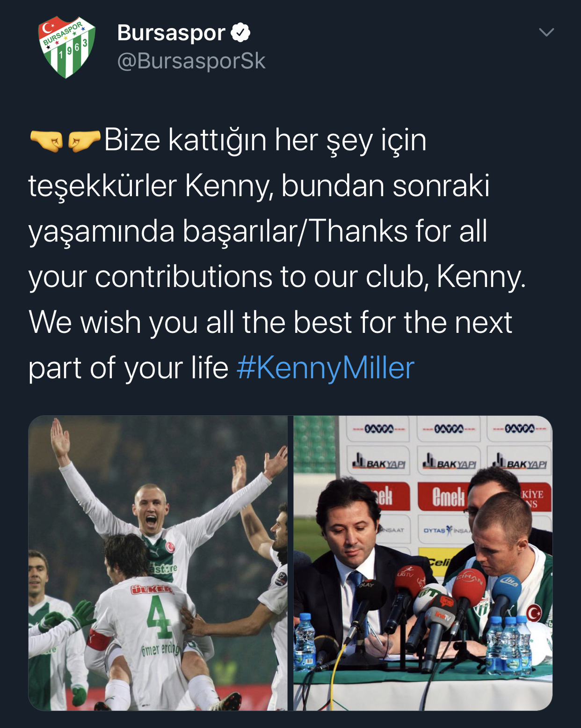This screenshot has width=581, height=728.
Task: Open the #KennyMiller hashtag
Action: point(326,368)
